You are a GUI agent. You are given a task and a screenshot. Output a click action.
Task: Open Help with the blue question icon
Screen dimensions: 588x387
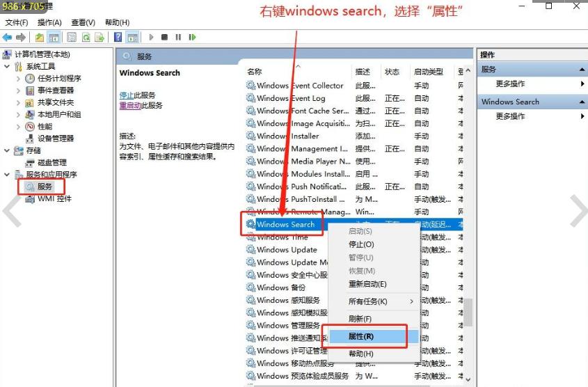click(x=118, y=37)
